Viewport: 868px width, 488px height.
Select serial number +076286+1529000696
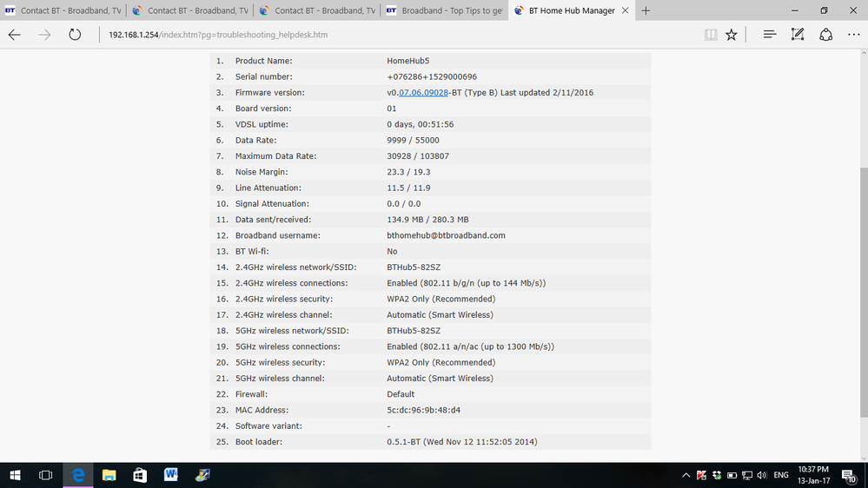[432, 77]
